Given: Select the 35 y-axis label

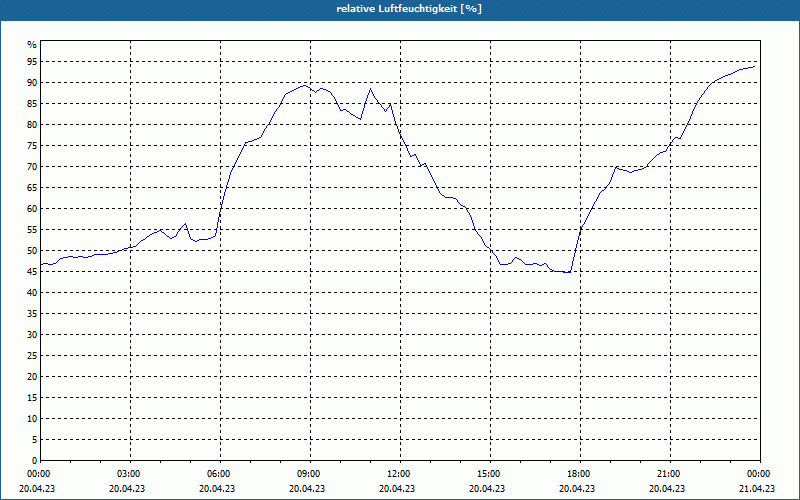Looking at the screenshot, I should 32,314.
